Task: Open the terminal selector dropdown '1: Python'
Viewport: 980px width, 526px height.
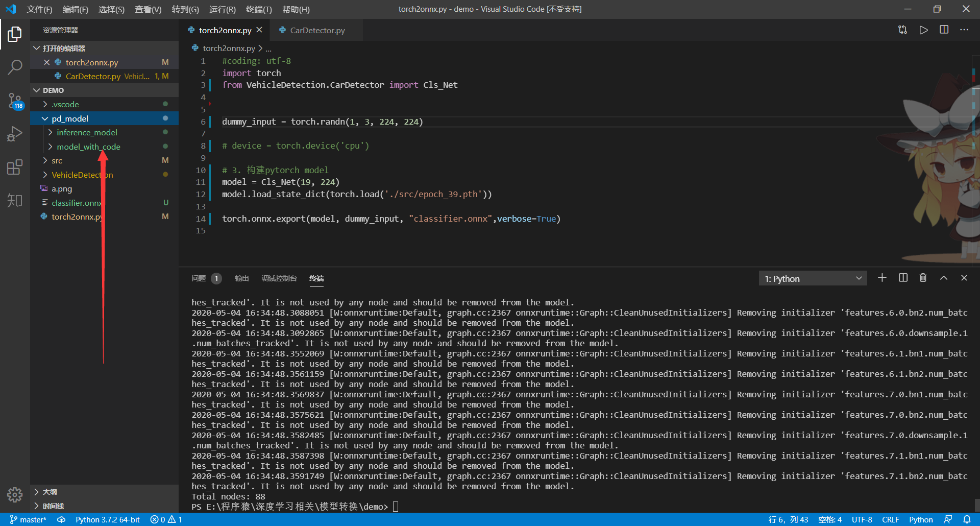Action: pyautogui.click(x=813, y=278)
